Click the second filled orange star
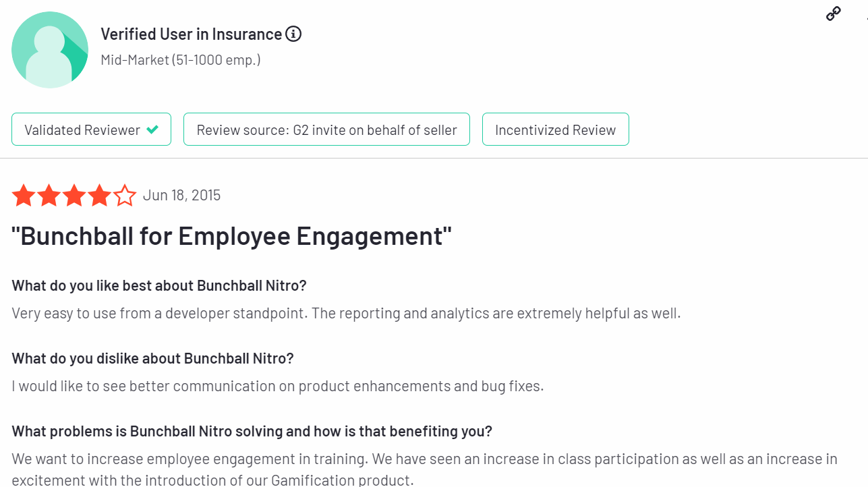The height and width of the screenshot is (487, 868). click(49, 196)
